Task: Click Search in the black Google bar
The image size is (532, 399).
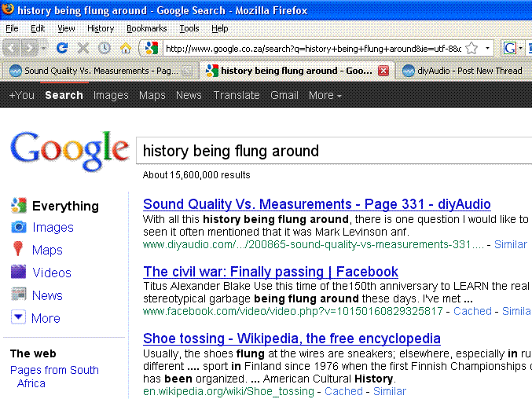Action: tap(64, 95)
